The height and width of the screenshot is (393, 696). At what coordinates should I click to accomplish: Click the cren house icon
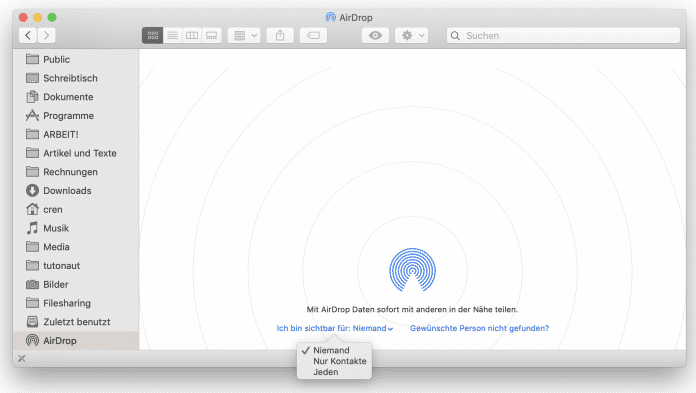coord(32,209)
